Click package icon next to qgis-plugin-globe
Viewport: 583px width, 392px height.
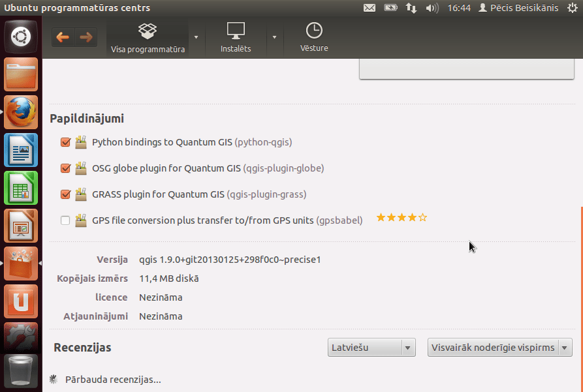(81, 168)
